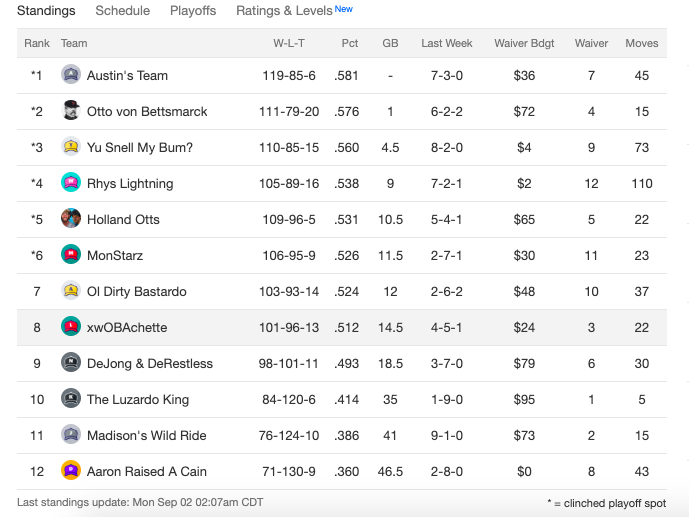Click the Moves column header
Image resolution: width=689 pixels, height=517 pixels.
tap(642, 43)
